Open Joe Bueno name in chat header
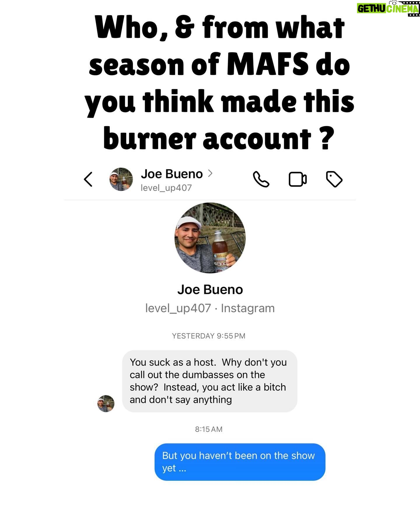The height and width of the screenshot is (516, 420). point(172,174)
